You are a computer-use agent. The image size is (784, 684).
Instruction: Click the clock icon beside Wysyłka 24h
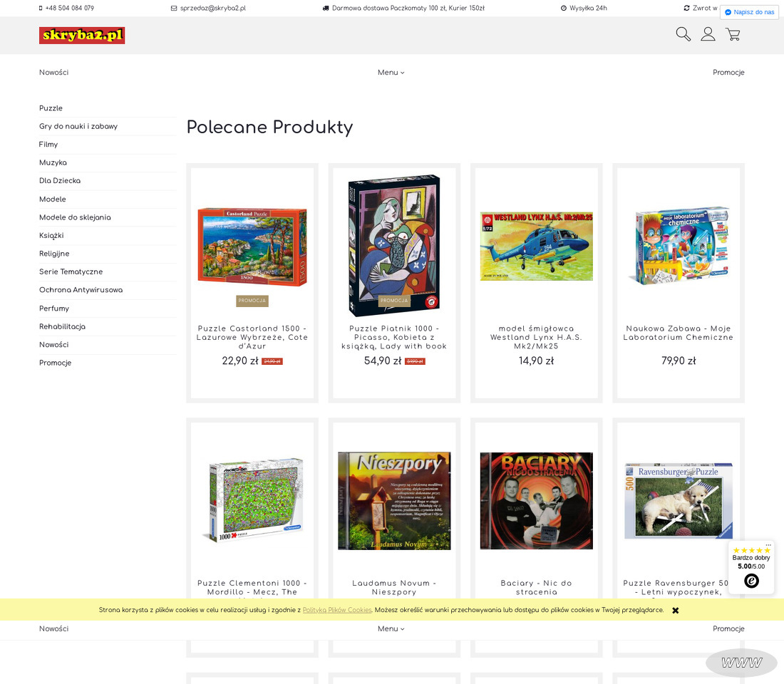pyautogui.click(x=564, y=8)
